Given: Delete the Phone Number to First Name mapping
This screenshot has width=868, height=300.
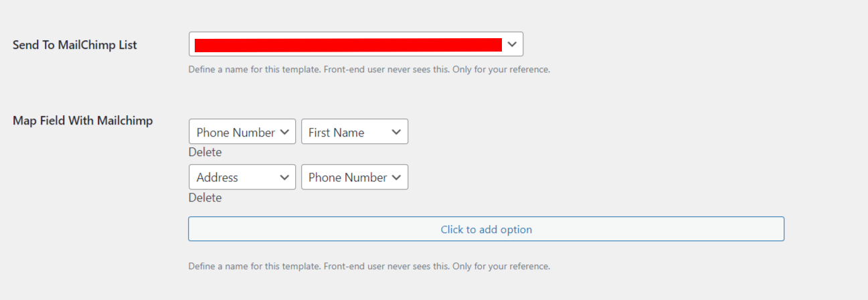Looking at the screenshot, I should click(x=205, y=152).
